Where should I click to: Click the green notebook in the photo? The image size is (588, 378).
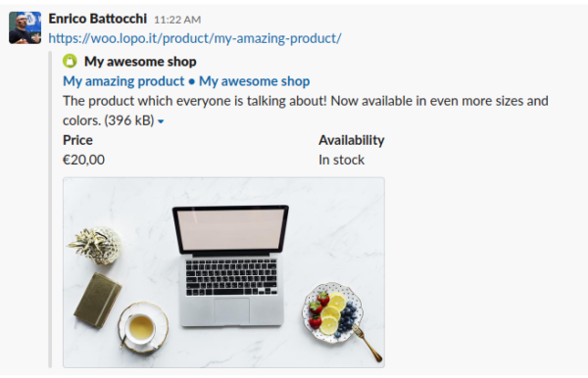97,300
